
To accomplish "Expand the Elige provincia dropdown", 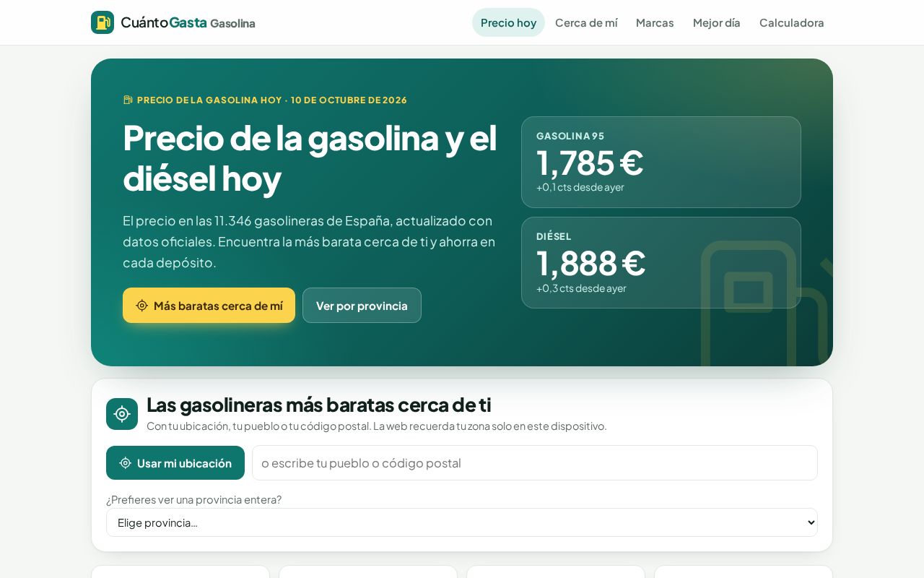I will pyautogui.click(x=462, y=522).
